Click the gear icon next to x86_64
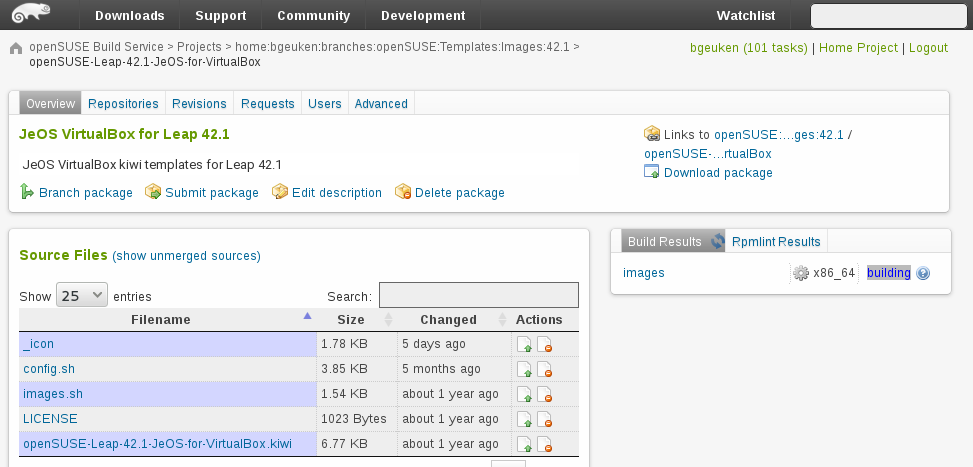Screen dimensions: 973x467 coord(800,273)
